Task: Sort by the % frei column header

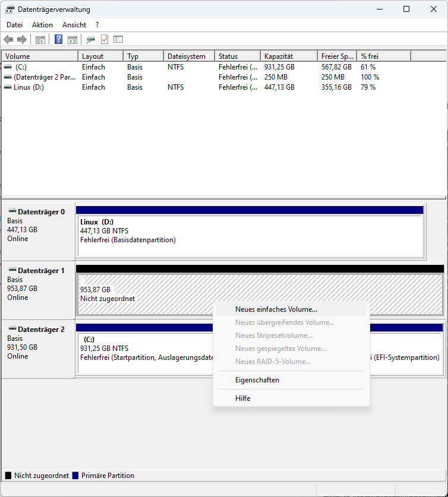Action: (384, 56)
